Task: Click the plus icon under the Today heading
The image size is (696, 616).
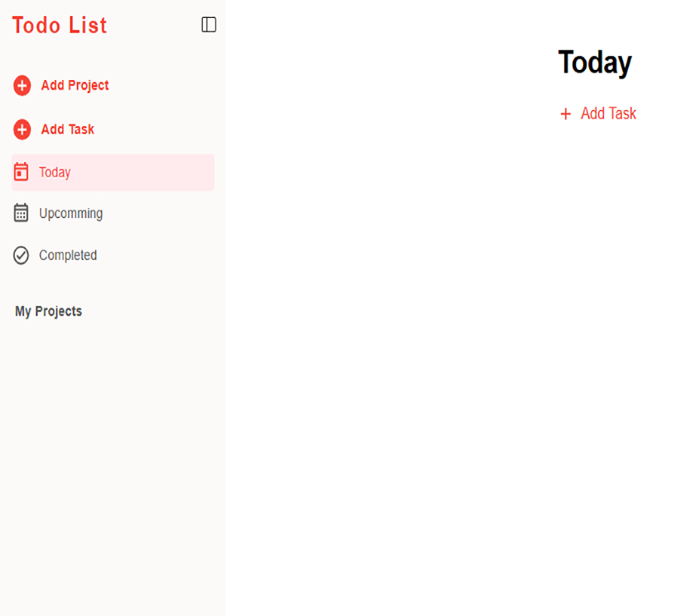Action: click(x=566, y=114)
